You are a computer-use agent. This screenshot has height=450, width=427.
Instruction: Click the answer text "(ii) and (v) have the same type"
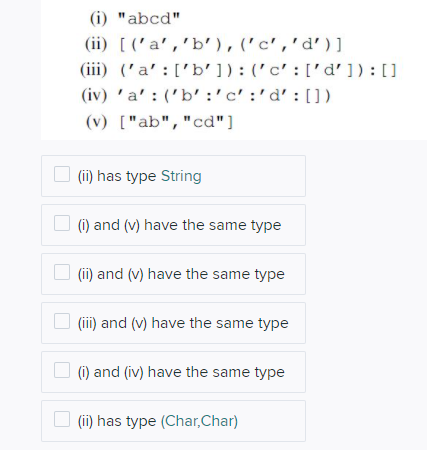click(x=181, y=274)
